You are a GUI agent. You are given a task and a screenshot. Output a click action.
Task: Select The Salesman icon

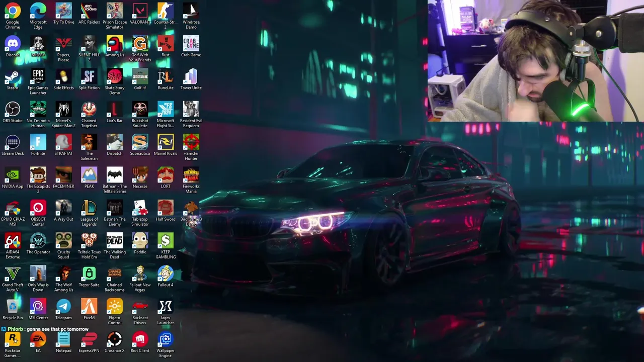(89, 142)
